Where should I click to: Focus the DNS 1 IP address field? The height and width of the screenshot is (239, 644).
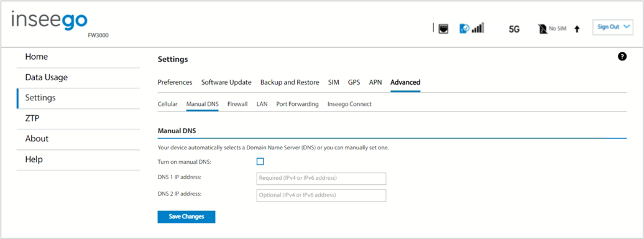pyautogui.click(x=321, y=179)
